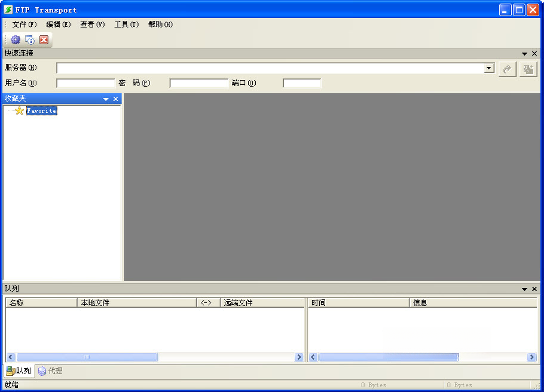Focus the 端口 port field
Image resolution: width=544 pixels, height=392 pixels.
pyautogui.click(x=302, y=83)
